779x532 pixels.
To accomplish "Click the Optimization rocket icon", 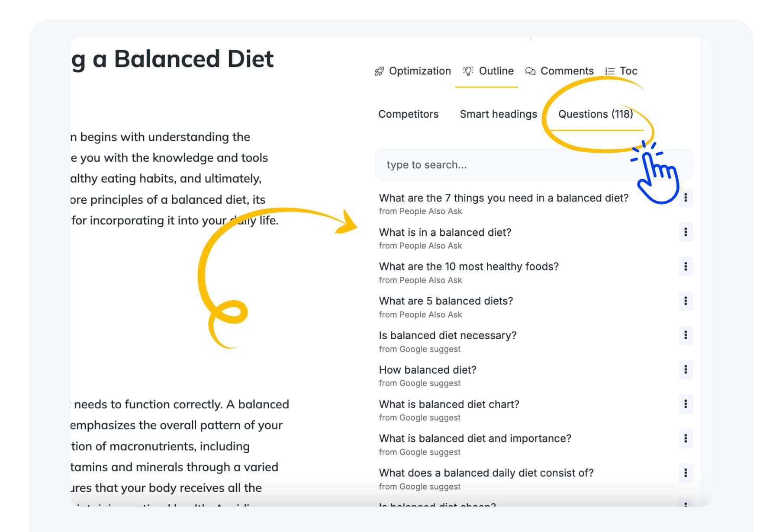I will coord(379,71).
